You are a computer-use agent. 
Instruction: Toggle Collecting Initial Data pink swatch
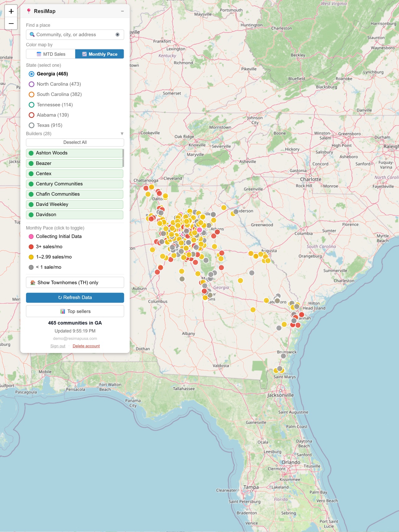point(31,237)
